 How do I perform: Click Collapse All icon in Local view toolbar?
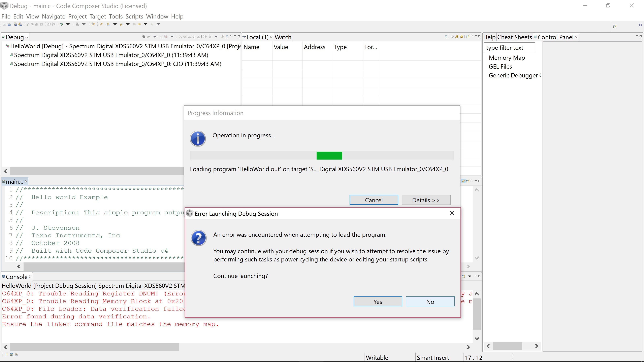[x=446, y=37]
